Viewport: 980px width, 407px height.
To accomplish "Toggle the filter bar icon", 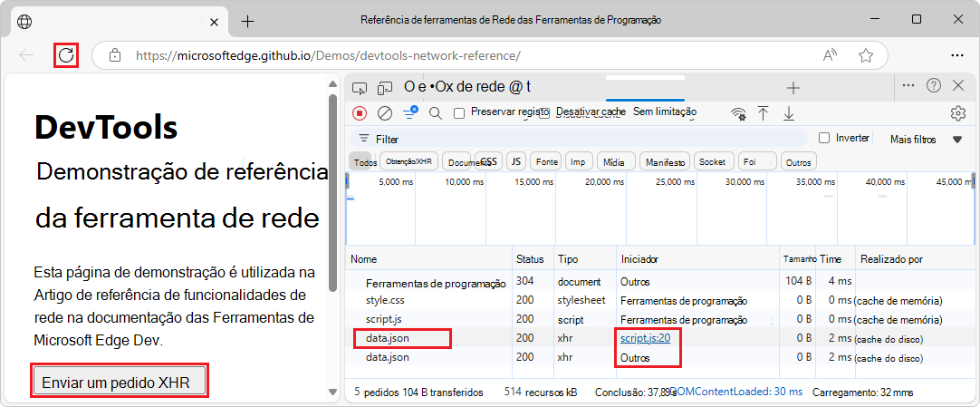I will click(410, 112).
